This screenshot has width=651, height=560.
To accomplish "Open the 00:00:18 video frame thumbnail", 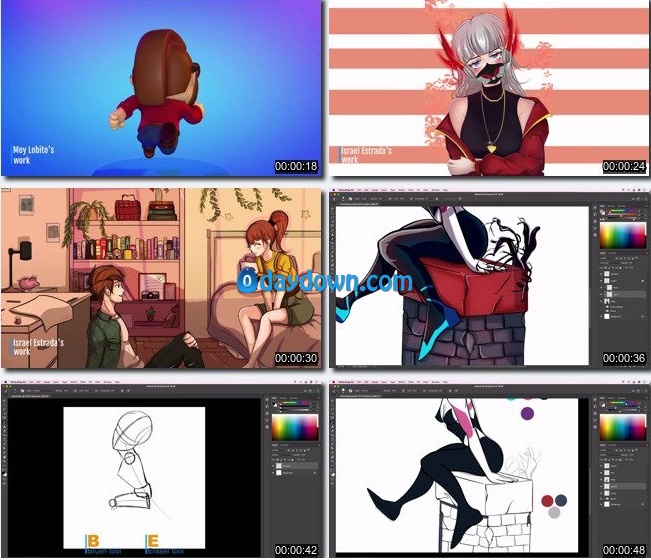I will (x=161, y=88).
